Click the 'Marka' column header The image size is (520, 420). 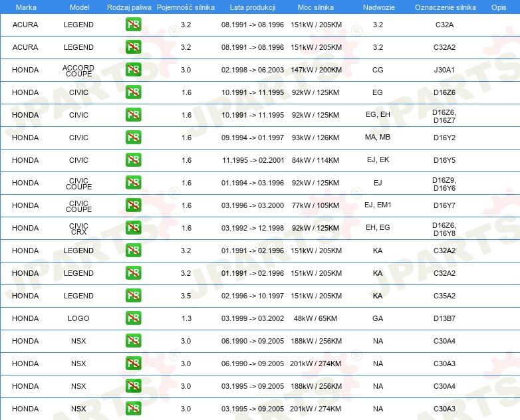click(x=26, y=7)
